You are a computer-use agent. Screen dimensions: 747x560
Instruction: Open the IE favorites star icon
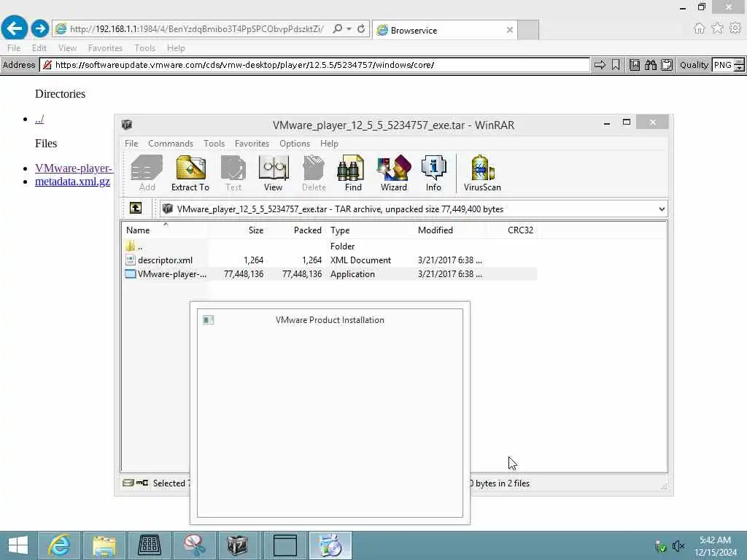pyautogui.click(x=717, y=28)
